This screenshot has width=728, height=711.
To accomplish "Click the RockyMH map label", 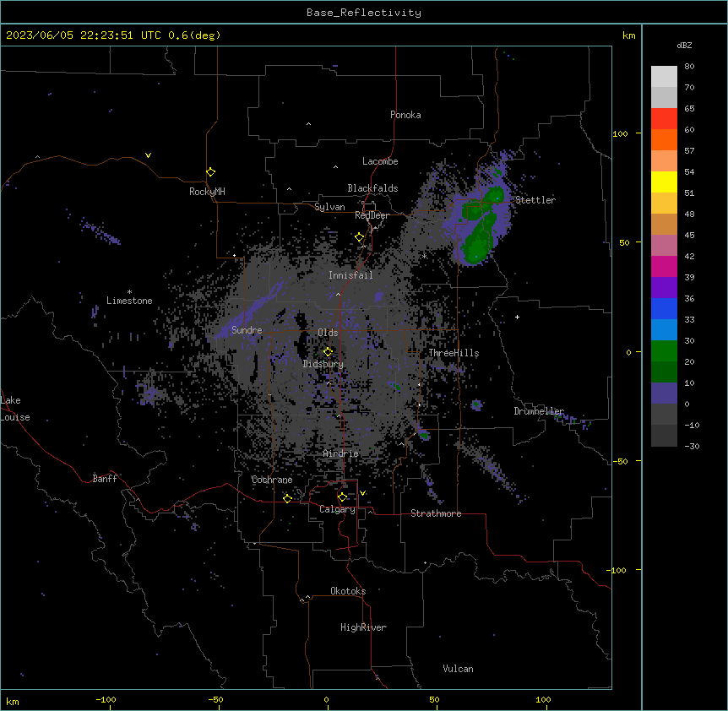I will tap(207, 192).
